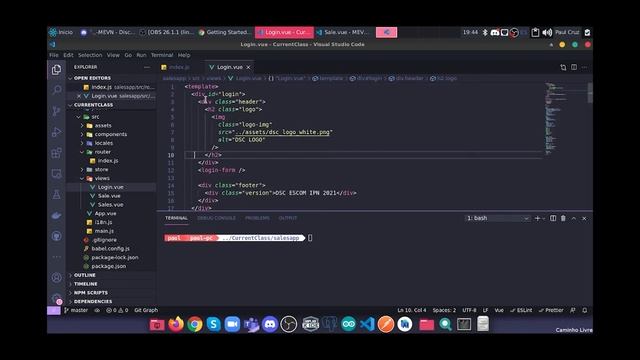Open the File menu
Image resolution: width=640 pixels, height=360 pixels.
54,55
